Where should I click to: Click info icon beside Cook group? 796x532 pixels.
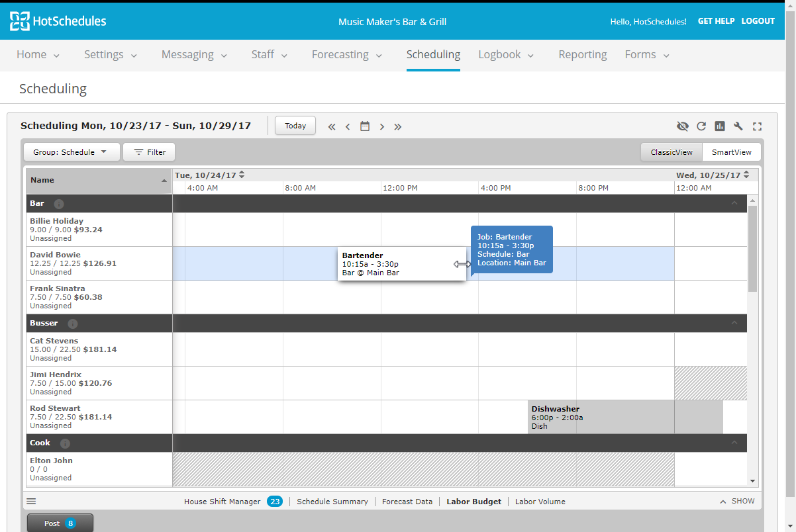(x=65, y=443)
